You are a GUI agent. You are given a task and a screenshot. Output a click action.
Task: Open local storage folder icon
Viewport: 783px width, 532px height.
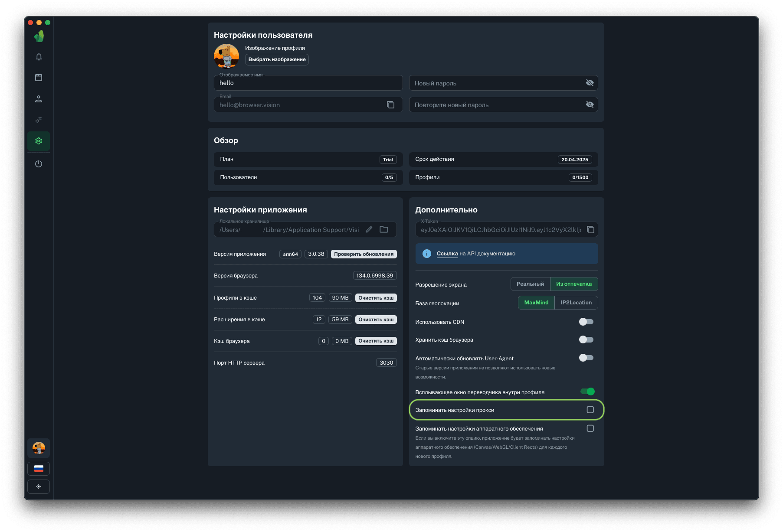point(384,229)
